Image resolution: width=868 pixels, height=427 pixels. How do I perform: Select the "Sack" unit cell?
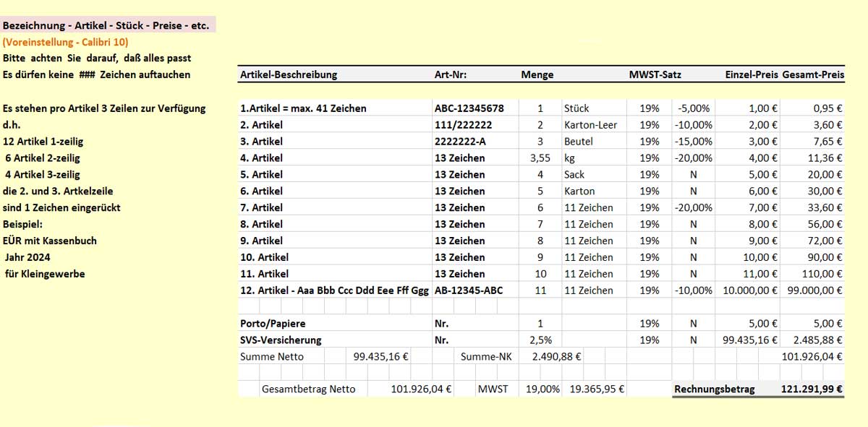coord(575,175)
